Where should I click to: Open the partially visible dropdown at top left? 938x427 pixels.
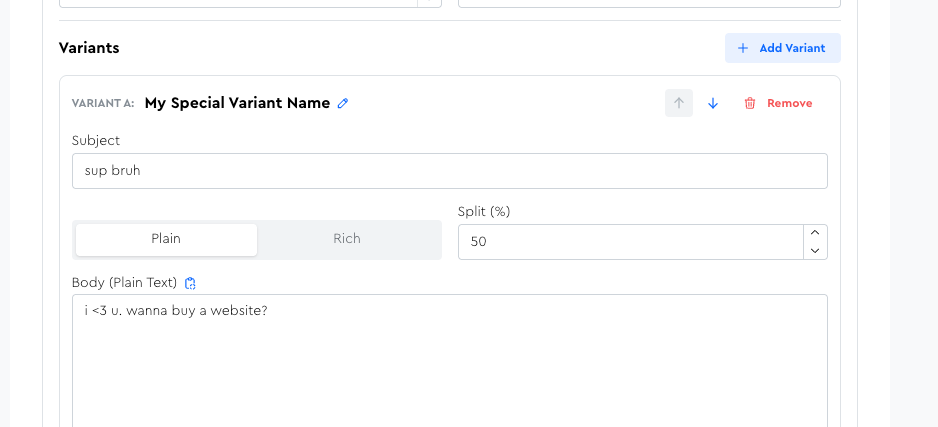pos(250,3)
